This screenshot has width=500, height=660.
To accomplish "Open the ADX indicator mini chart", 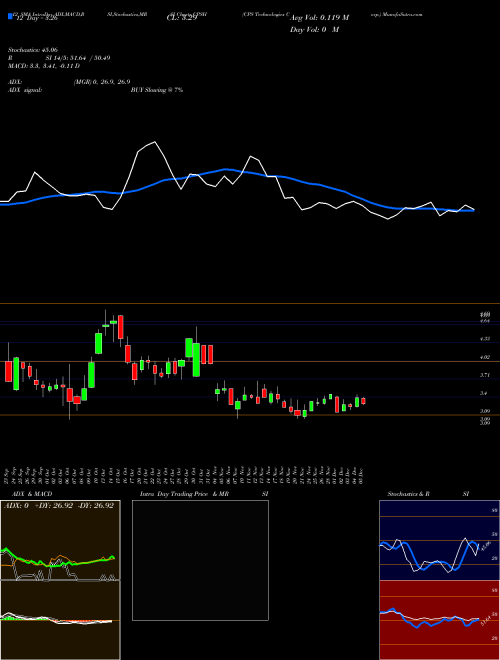I will click(60, 540).
